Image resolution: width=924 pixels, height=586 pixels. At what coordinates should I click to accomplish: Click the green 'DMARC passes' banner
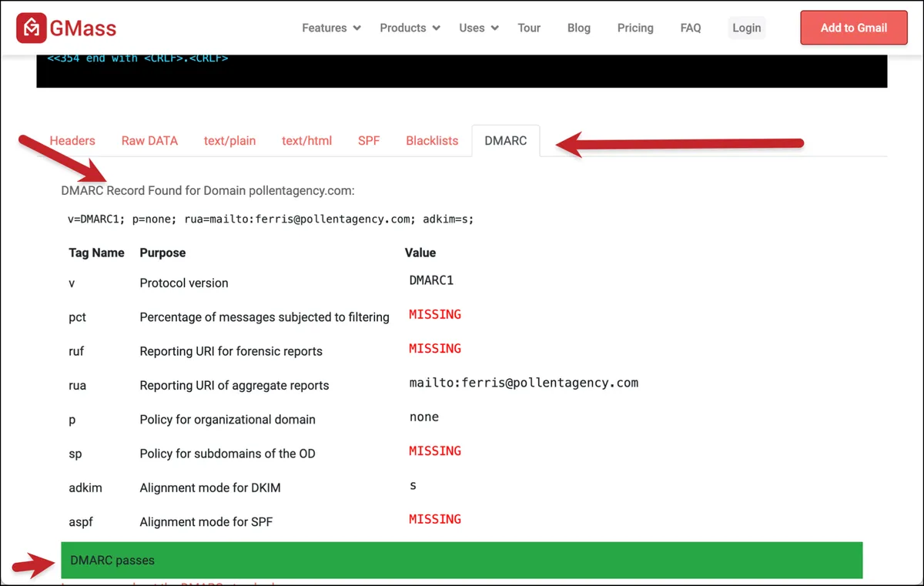tap(462, 561)
